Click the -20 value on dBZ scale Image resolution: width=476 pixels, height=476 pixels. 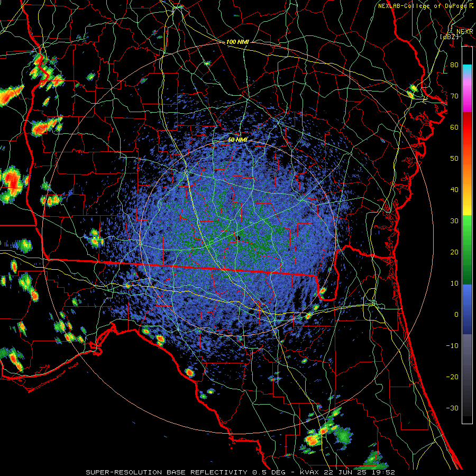click(x=452, y=377)
